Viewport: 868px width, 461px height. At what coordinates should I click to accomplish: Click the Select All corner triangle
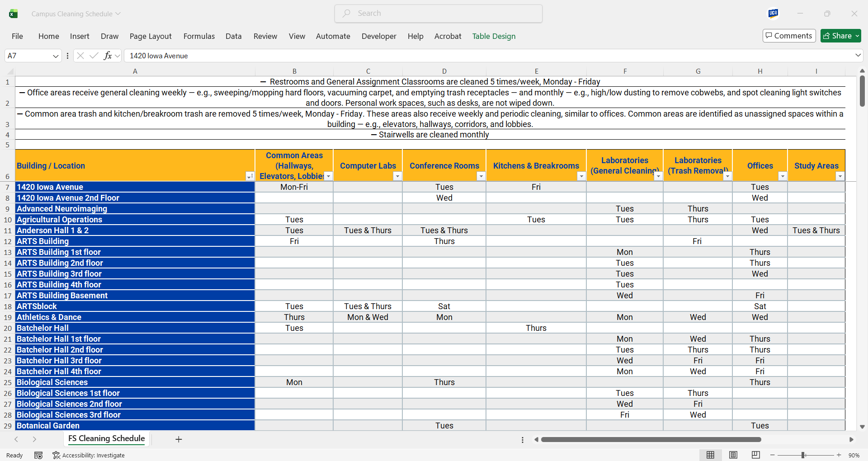pyautogui.click(x=10, y=71)
